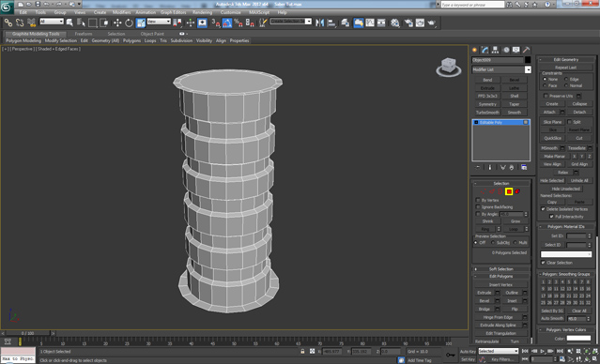Open the Motion command panel tab
600x364 pixels.
point(506,50)
